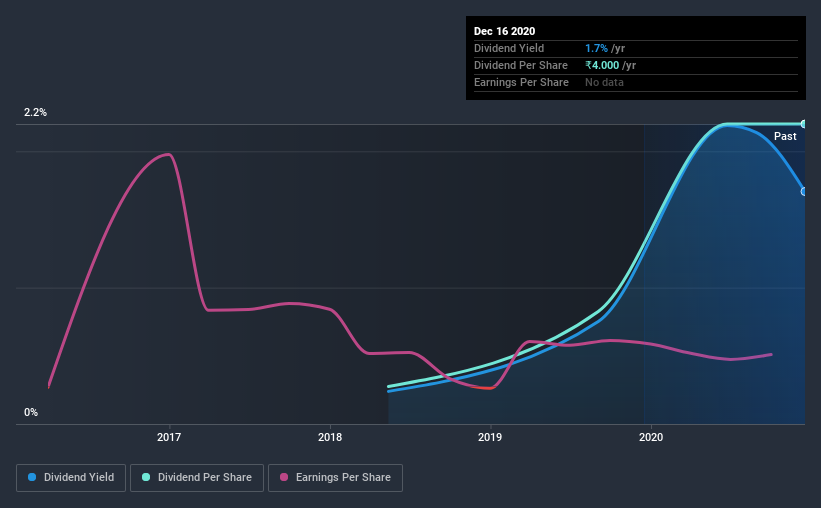Click the No data earnings value

(x=604, y=82)
